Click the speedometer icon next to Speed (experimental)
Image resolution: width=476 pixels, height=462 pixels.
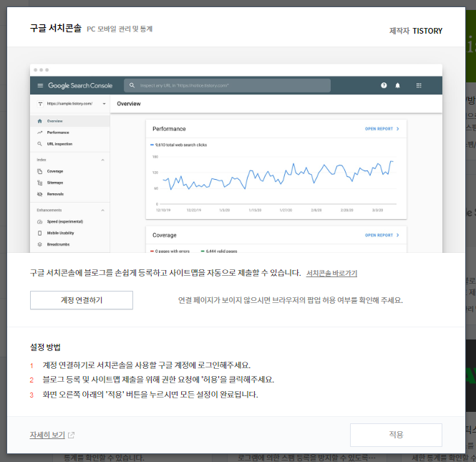(40, 221)
